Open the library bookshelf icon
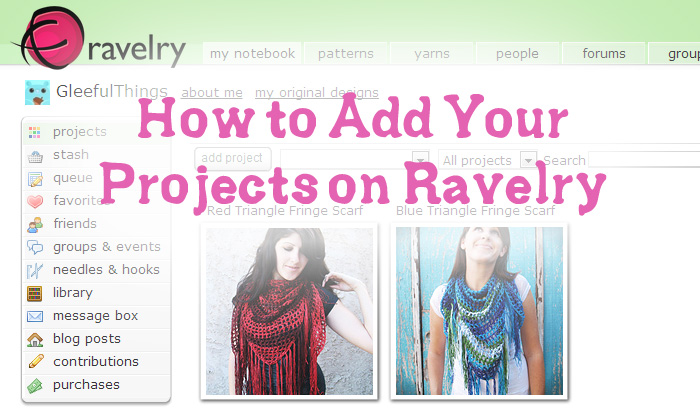Viewport: 700px width, 409px height. pos(34,293)
